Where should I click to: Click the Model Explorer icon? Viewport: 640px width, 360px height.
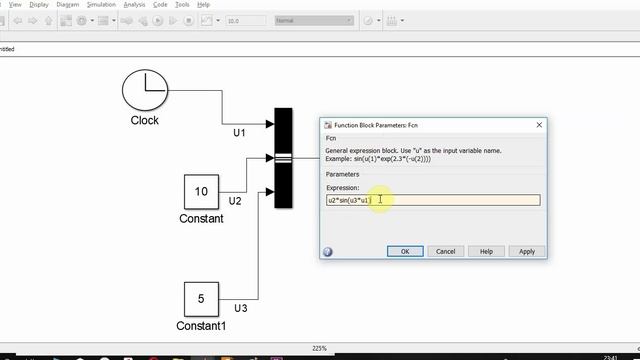103,20
